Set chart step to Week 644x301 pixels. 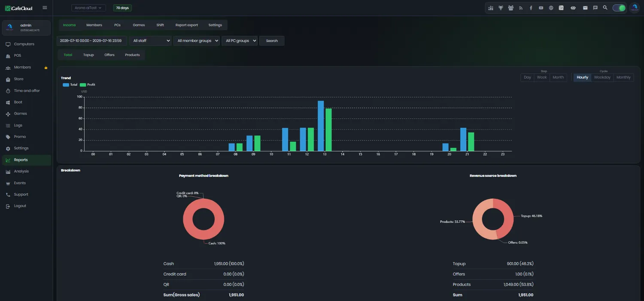[x=542, y=78]
